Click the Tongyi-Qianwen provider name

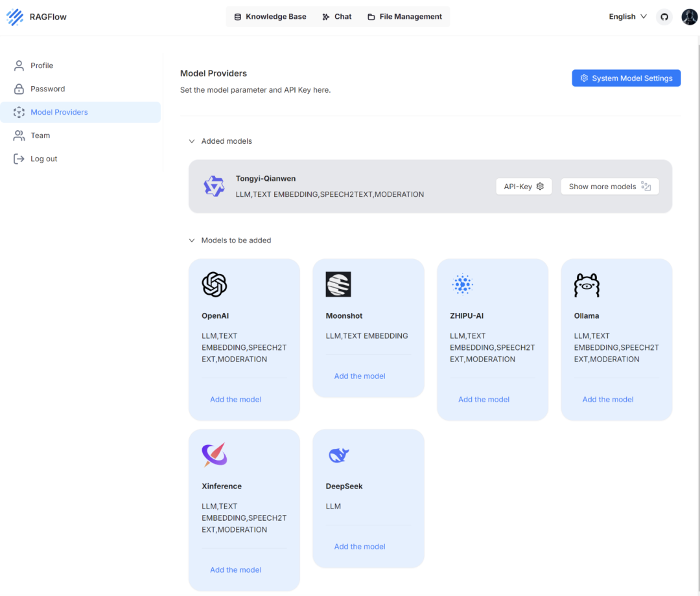(266, 178)
